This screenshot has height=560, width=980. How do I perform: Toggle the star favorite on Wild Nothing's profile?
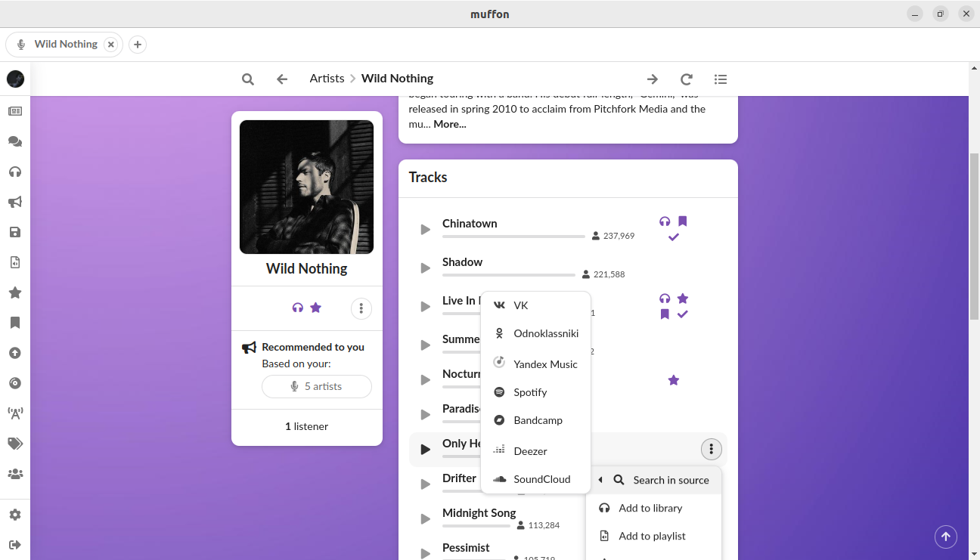(x=315, y=308)
